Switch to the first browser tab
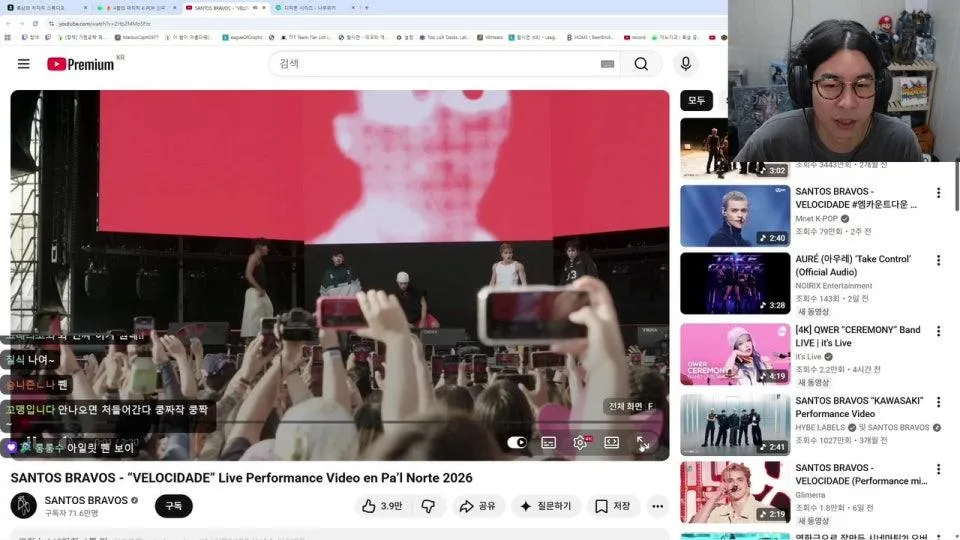960x540 pixels. (x=46, y=8)
